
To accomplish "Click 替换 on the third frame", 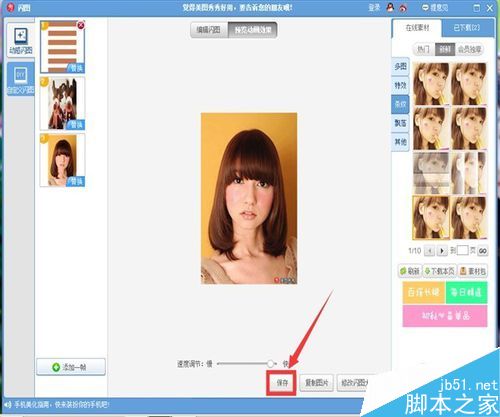I will 76,181.
